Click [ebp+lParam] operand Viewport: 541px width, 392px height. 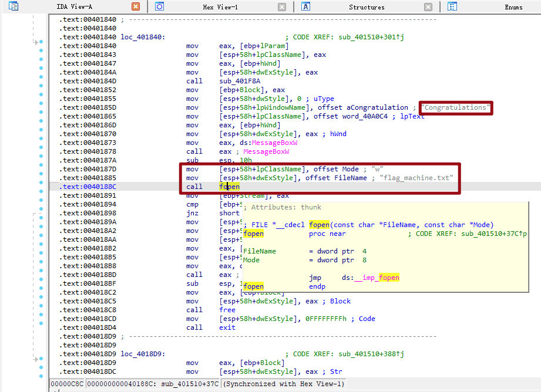[264, 46]
